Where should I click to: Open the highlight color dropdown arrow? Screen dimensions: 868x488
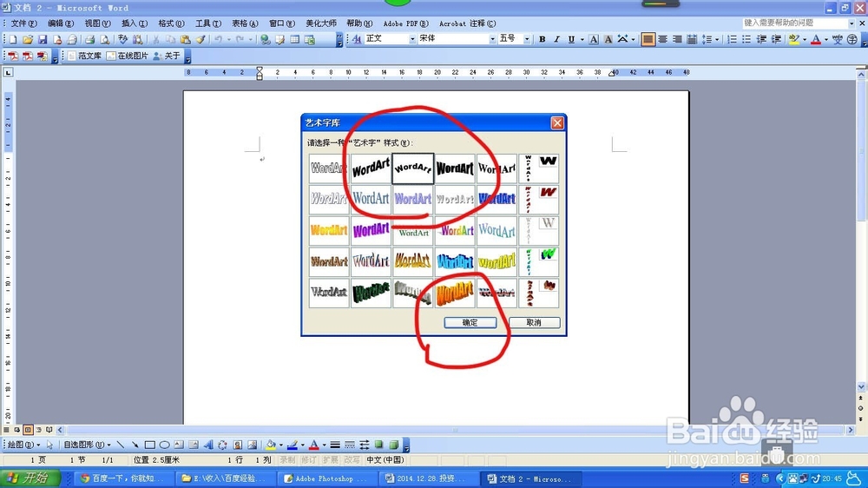(805, 39)
